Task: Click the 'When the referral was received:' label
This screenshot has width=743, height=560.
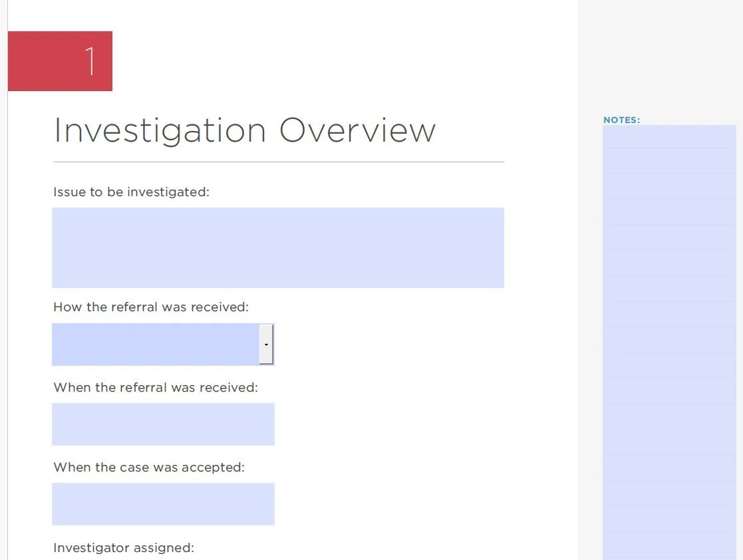Action: coord(156,388)
